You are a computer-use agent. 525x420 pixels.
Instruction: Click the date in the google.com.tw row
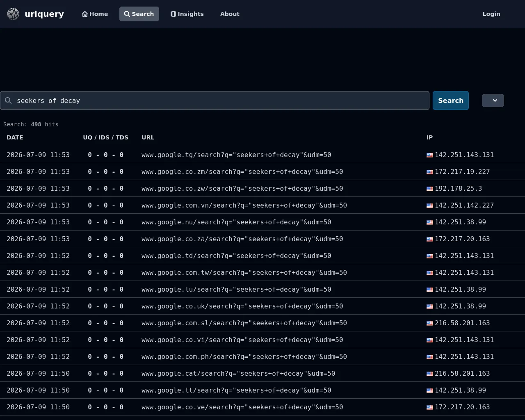(38, 273)
